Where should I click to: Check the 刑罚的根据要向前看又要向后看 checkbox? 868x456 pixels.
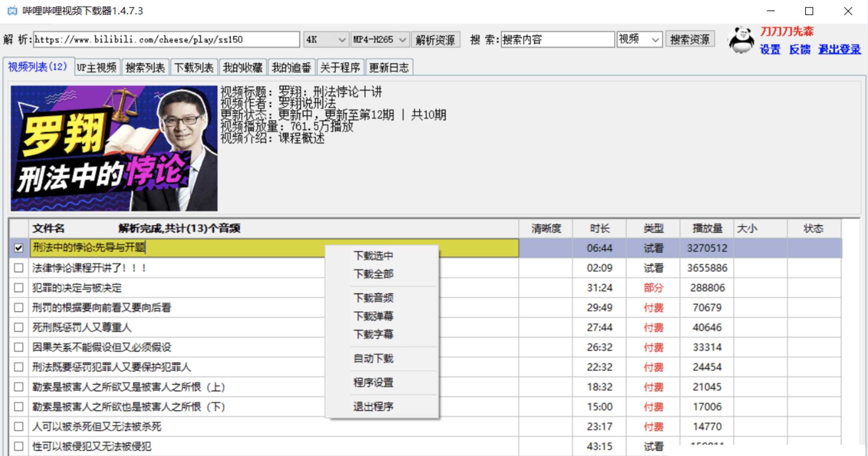coord(19,307)
